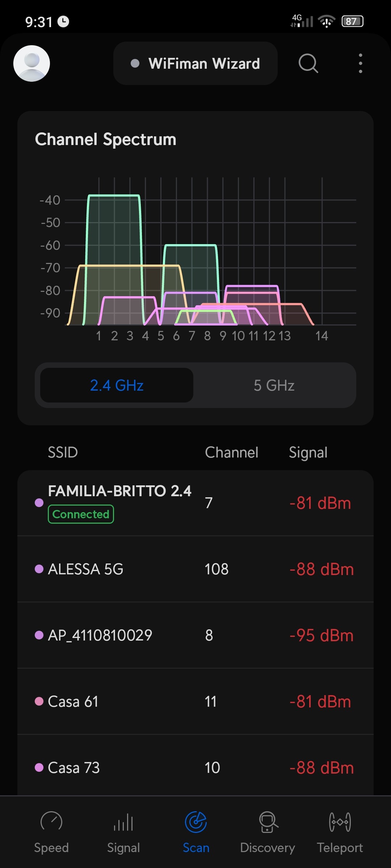Tap the Signal bars icon
The width and height of the screenshot is (391, 868).
[123, 822]
